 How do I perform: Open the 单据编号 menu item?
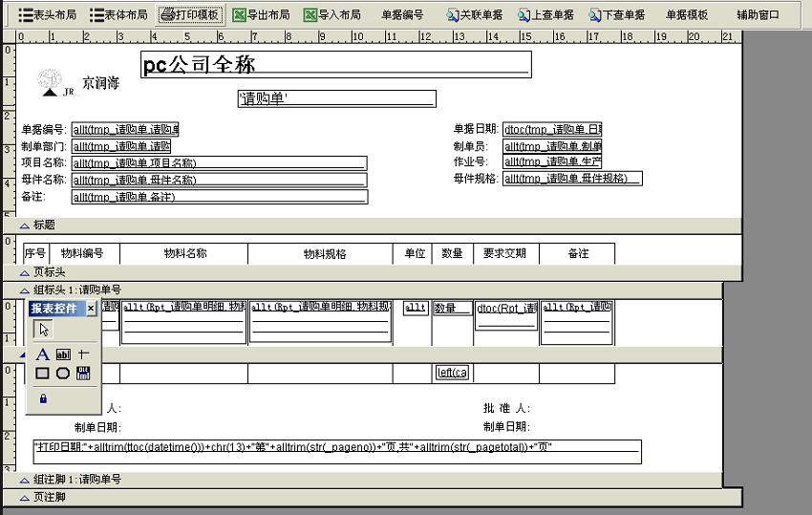[402, 14]
